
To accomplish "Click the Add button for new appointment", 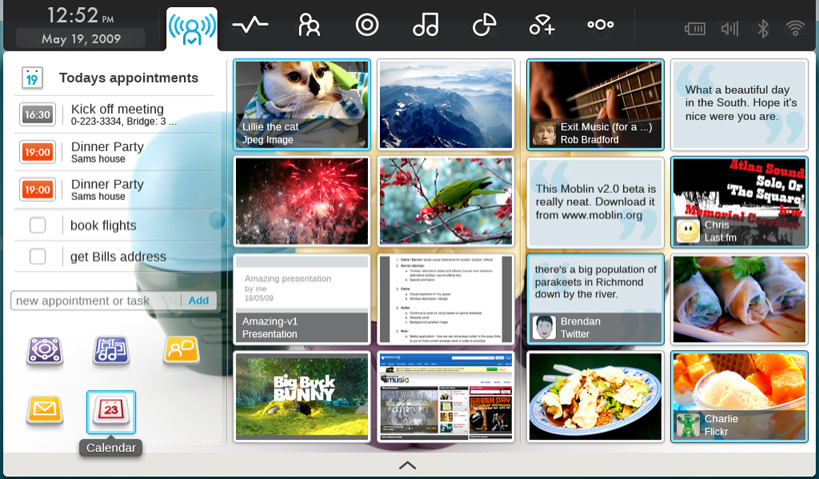I will click(199, 300).
